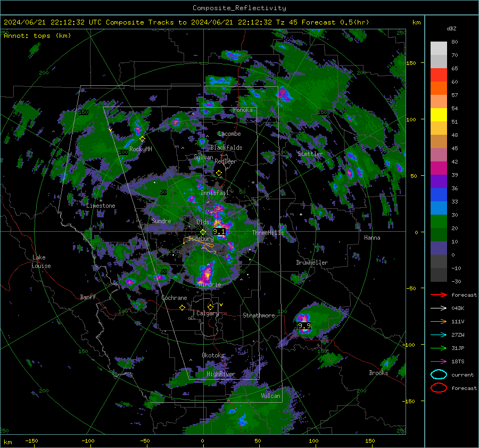Click the red 'forecast' ellipse legend icon

pyautogui.click(x=439, y=388)
